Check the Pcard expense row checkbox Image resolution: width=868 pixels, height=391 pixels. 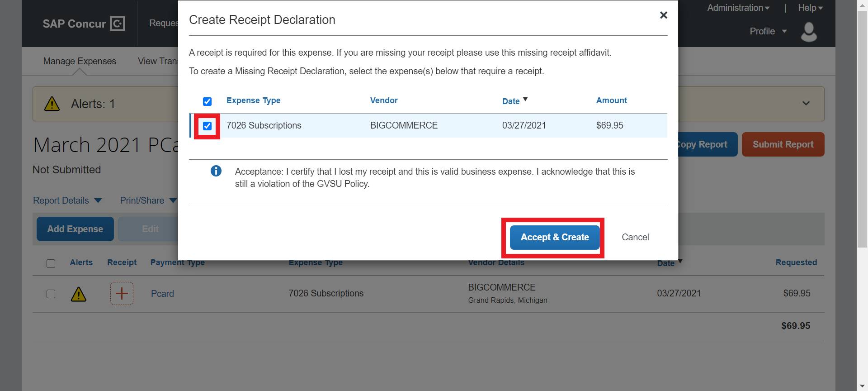coord(51,294)
